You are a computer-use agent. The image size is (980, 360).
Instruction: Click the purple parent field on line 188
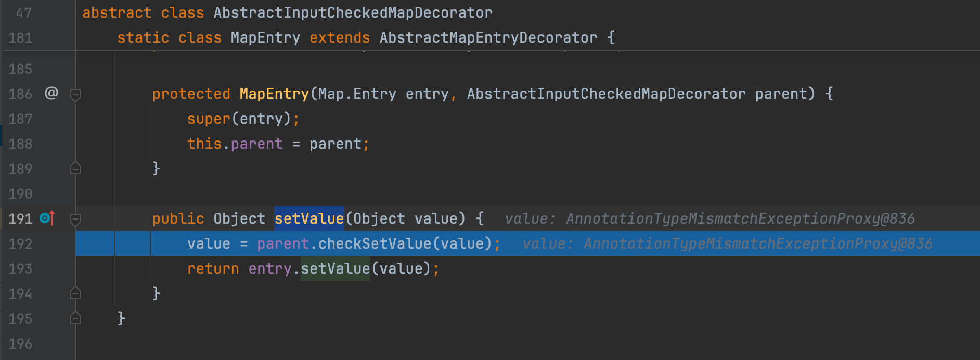click(x=256, y=144)
